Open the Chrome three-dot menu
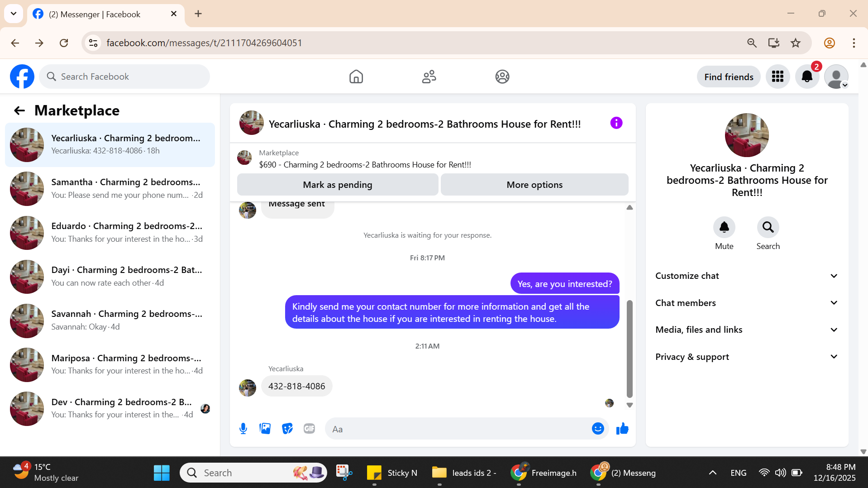868x488 pixels. pos(854,43)
